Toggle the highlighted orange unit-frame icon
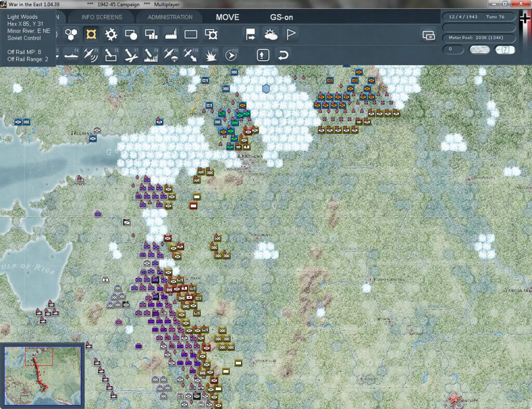The width and height of the screenshot is (532, 409). click(x=91, y=34)
